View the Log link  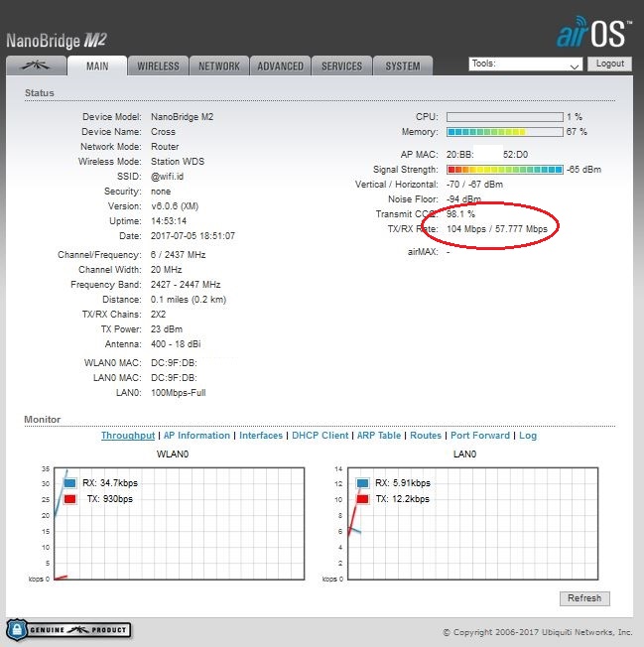528,436
